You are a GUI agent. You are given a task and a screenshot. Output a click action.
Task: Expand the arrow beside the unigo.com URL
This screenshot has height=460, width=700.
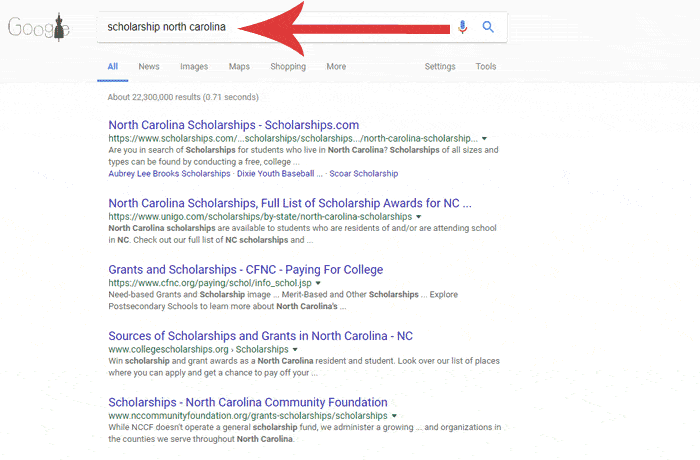[418, 217]
